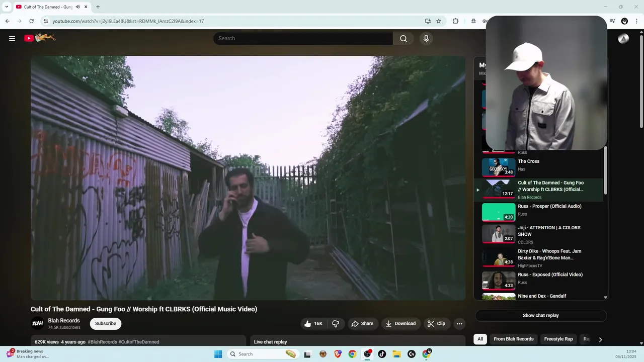Click the search magnifier button
The height and width of the screenshot is (362, 644).
coord(403,38)
